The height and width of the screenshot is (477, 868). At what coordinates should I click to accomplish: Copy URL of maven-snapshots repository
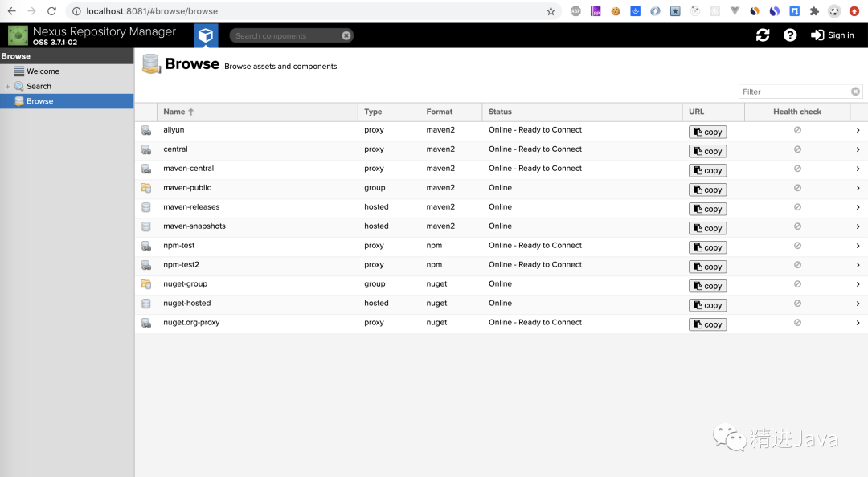pyautogui.click(x=707, y=229)
